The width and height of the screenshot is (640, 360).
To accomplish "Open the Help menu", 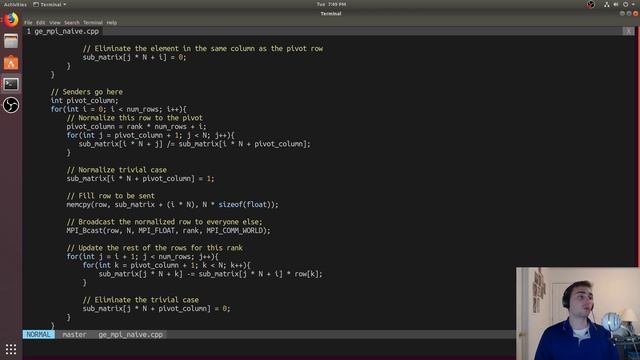I will (111, 23).
